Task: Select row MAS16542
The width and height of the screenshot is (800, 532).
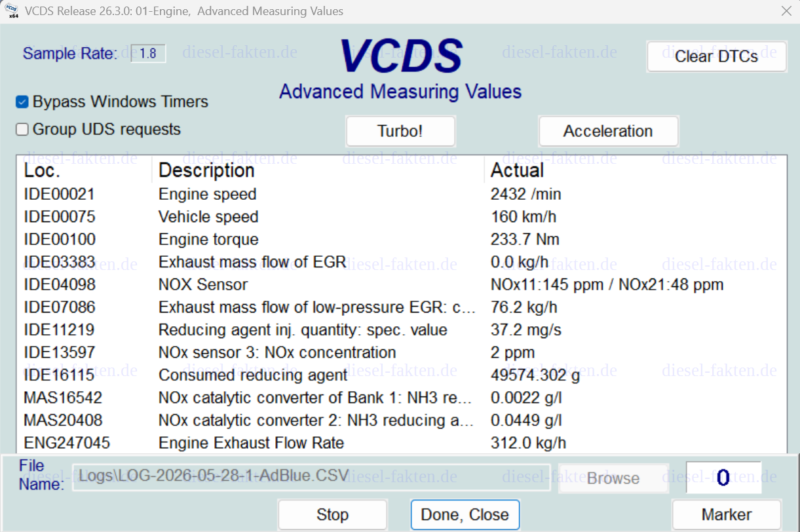Action: [402, 398]
